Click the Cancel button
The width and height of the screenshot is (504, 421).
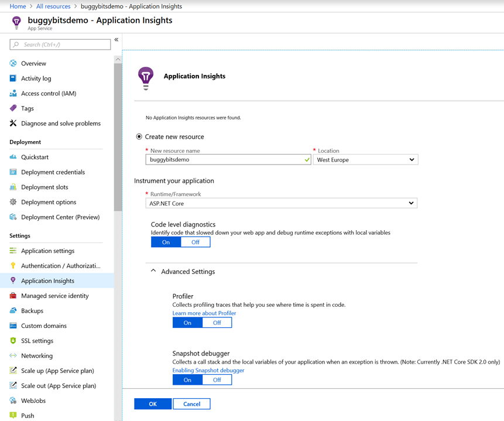[192, 404]
